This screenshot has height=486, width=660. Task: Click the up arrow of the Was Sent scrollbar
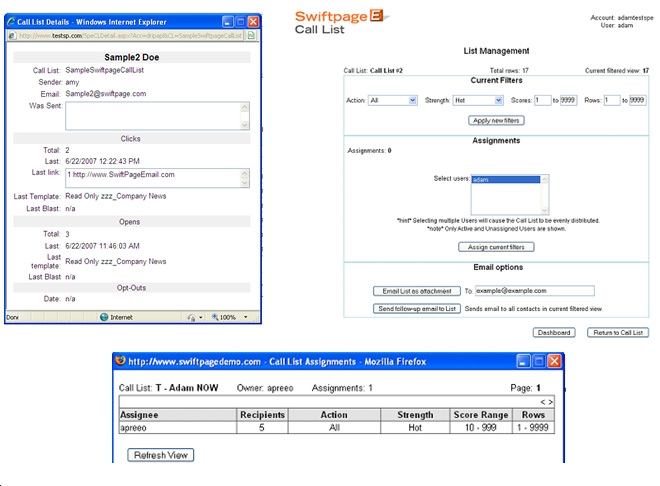(x=245, y=107)
